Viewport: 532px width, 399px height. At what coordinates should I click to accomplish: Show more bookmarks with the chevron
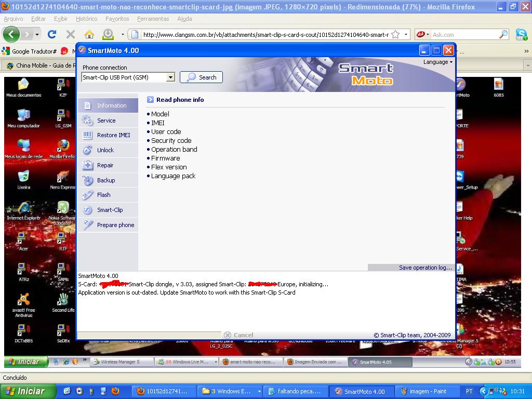(x=526, y=51)
